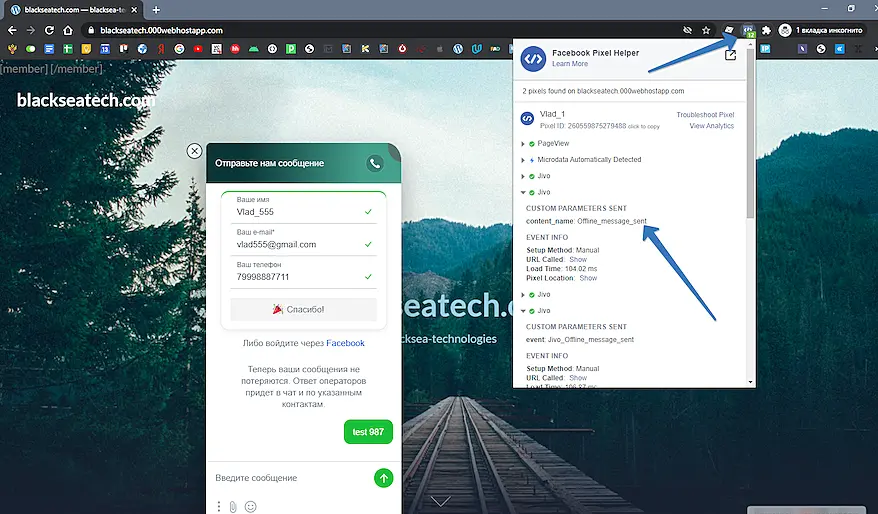The width and height of the screenshot is (878, 514).
Task: Open the YouTube bookmark
Action: click(198, 49)
